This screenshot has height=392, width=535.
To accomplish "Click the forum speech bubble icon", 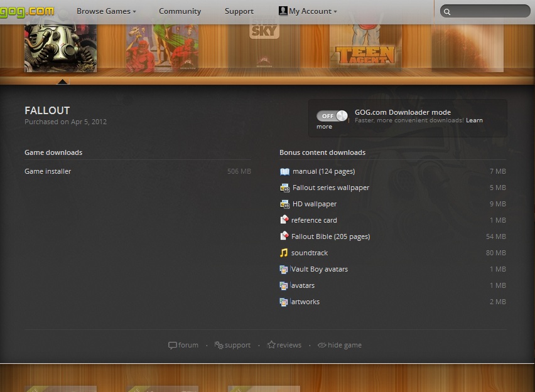I will (173, 346).
